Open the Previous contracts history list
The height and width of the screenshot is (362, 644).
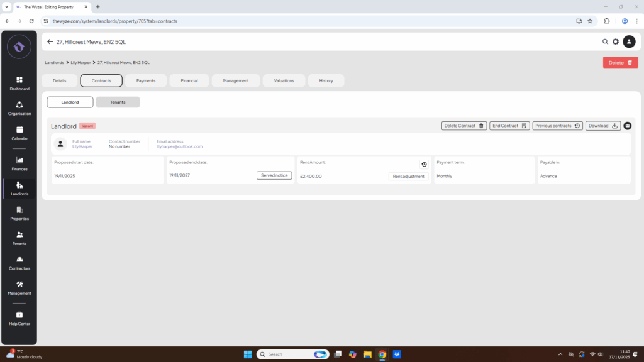click(557, 126)
